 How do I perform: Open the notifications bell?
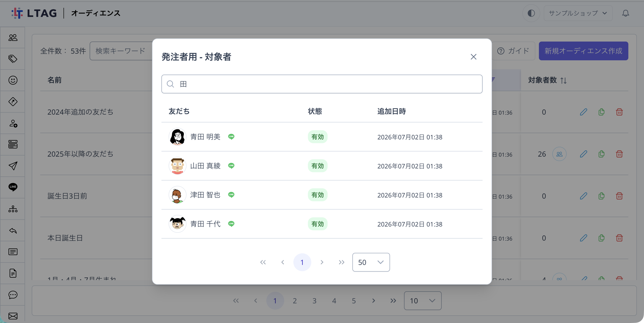tap(625, 13)
